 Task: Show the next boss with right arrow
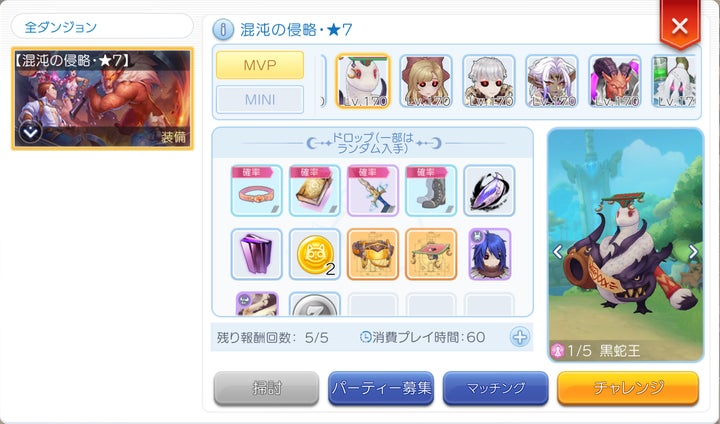(693, 251)
